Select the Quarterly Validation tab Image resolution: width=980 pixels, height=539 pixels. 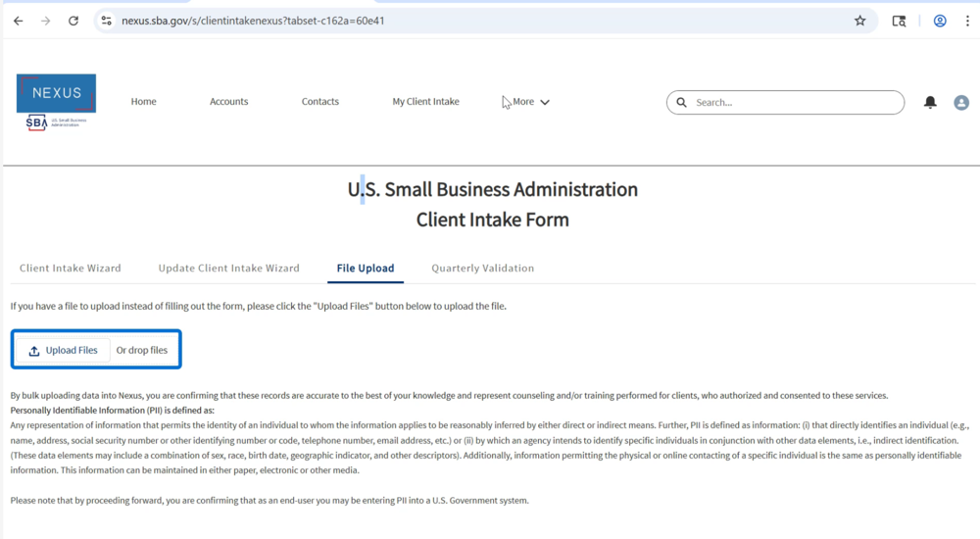pyautogui.click(x=482, y=269)
